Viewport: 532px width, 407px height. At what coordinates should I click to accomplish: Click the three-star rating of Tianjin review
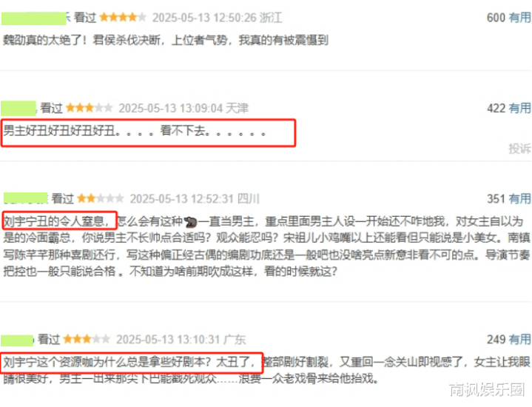pos(90,108)
